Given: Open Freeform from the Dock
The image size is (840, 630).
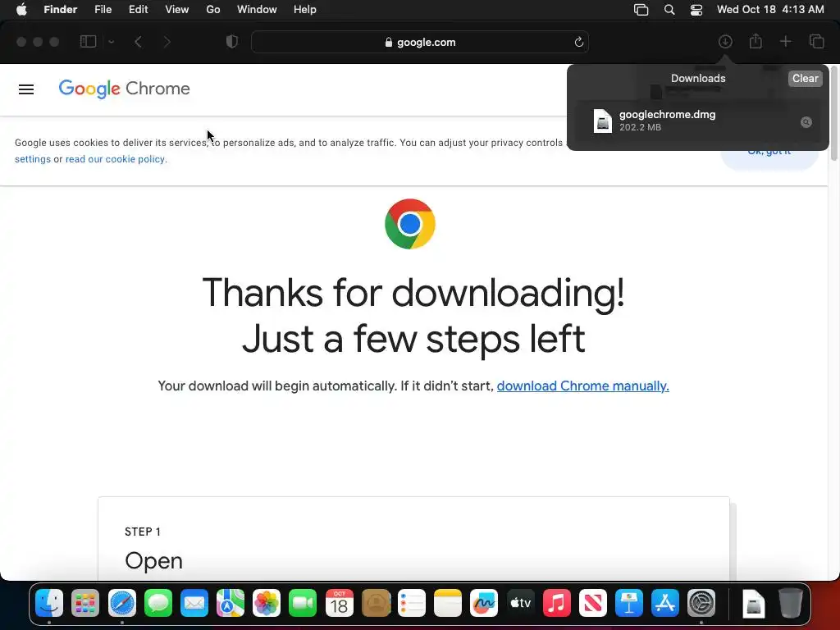Looking at the screenshot, I should (484, 603).
